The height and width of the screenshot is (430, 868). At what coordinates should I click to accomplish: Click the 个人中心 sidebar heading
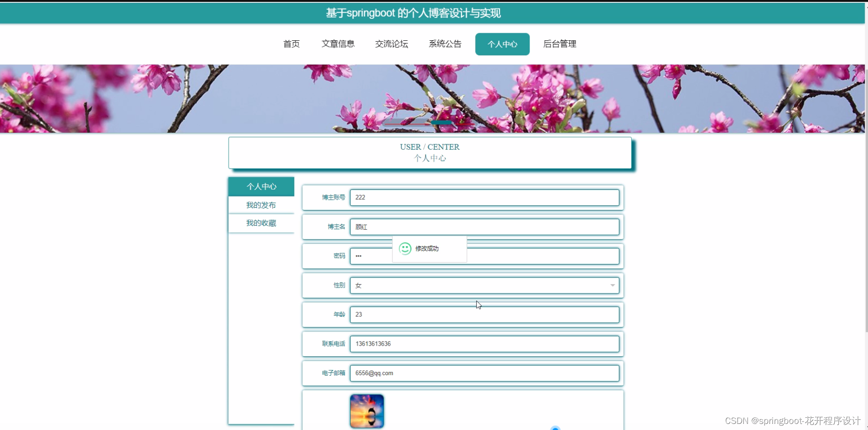pyautogui.click(x=261, y=186)
